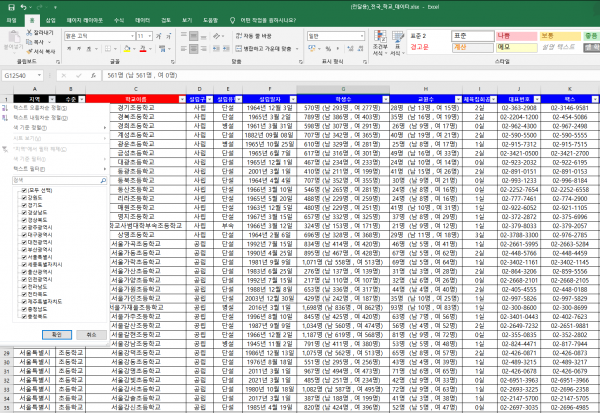
Task: Apply the 나쁨 (Bad) pink cell style
Action: pos(518,35)
